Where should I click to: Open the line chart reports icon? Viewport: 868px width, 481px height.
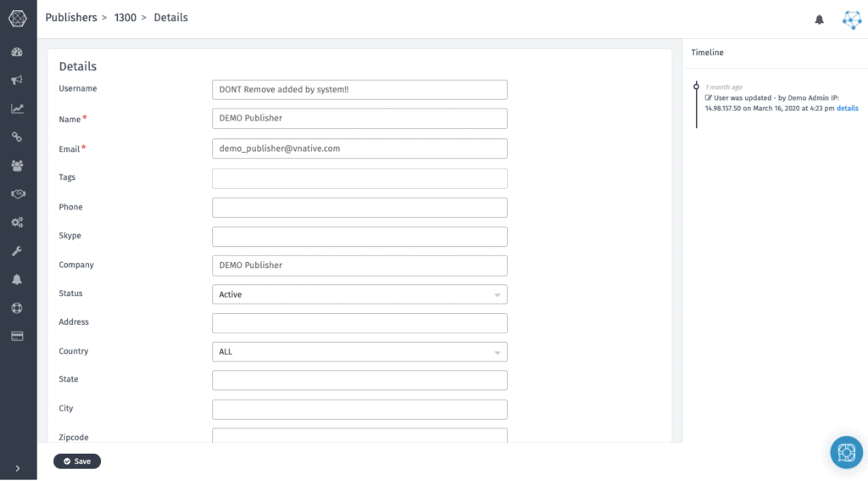tap(17, 109)
